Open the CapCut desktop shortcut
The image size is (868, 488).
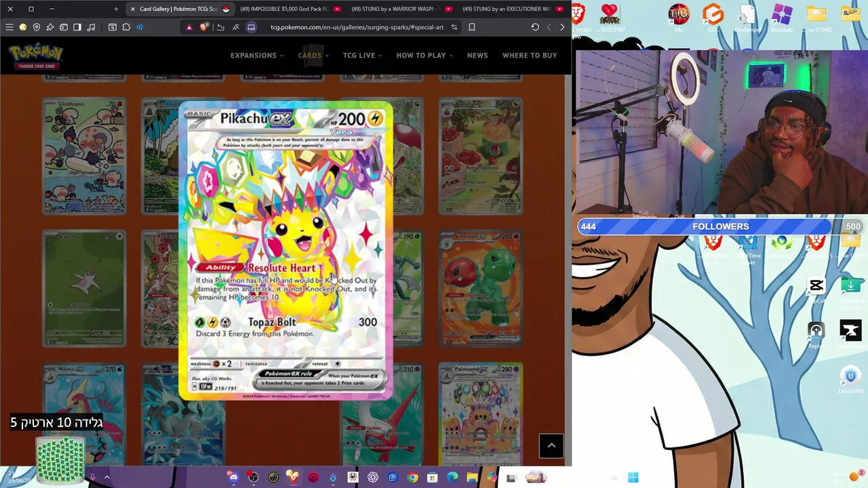[x=816, y=289]
